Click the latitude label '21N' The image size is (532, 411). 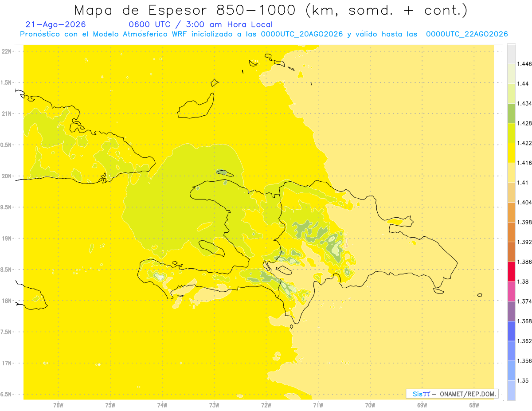tap(7, 114)
